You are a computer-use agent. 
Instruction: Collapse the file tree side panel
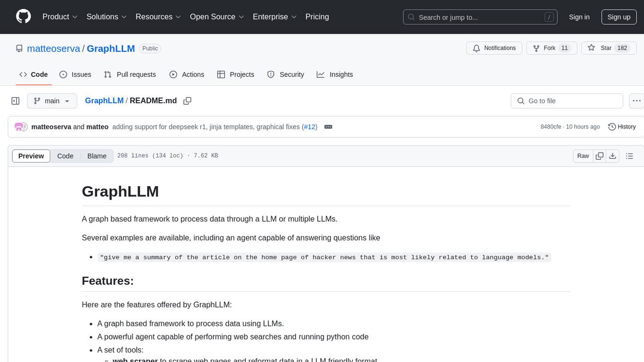coord(16,101)
